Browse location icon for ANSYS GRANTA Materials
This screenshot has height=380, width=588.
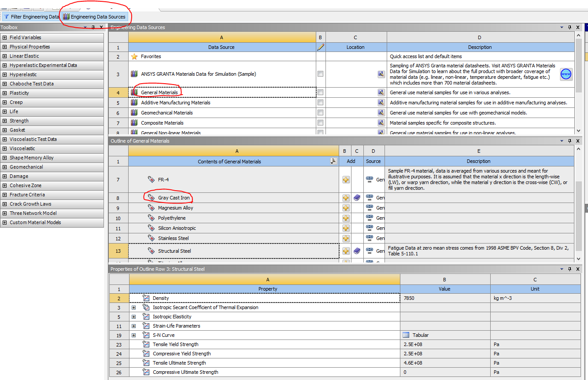(381, 74)
